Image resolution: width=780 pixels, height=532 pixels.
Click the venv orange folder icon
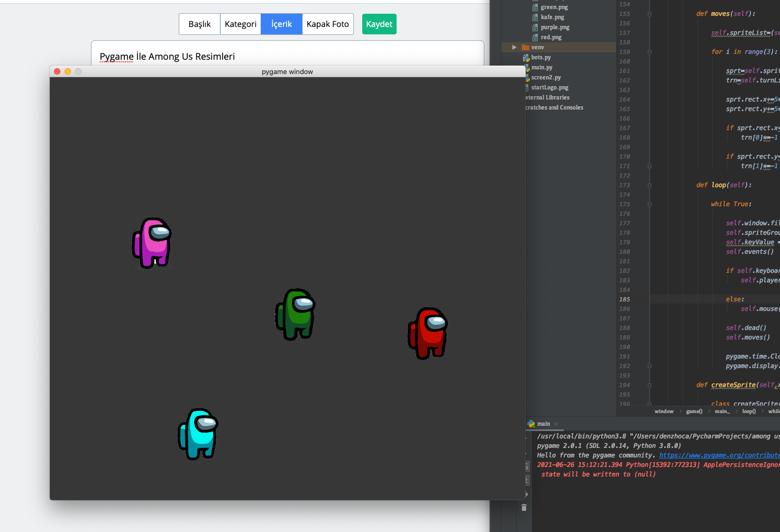click(526, 47)
